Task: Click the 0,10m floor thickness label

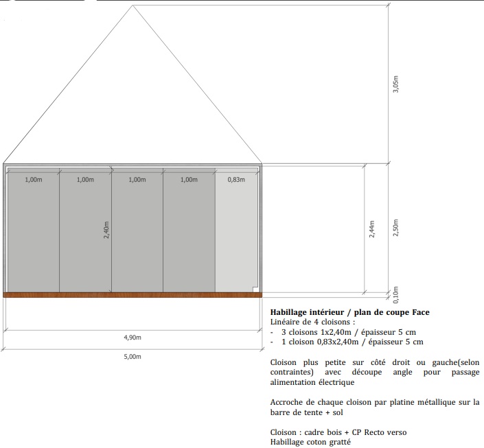Action: click(x=396, y=295)
